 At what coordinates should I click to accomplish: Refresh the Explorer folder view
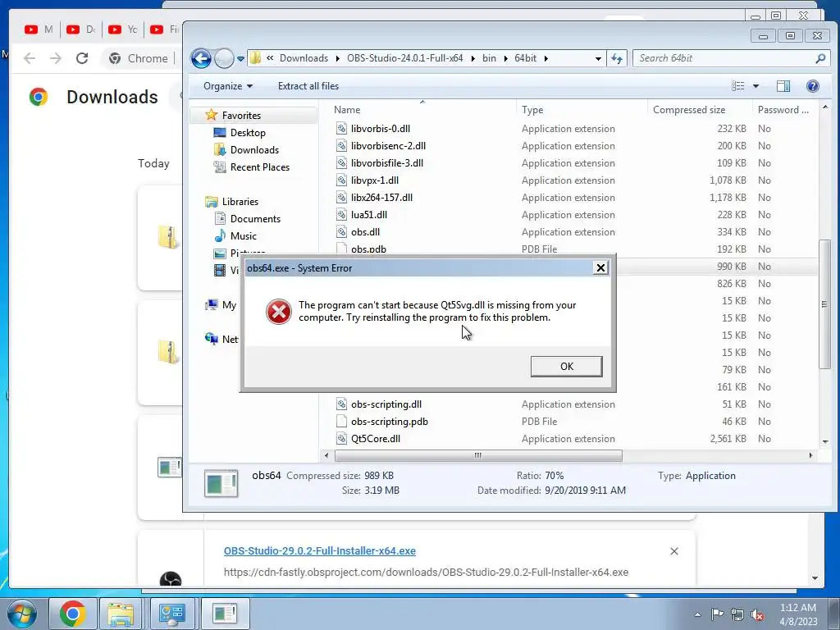coord(617,58)
